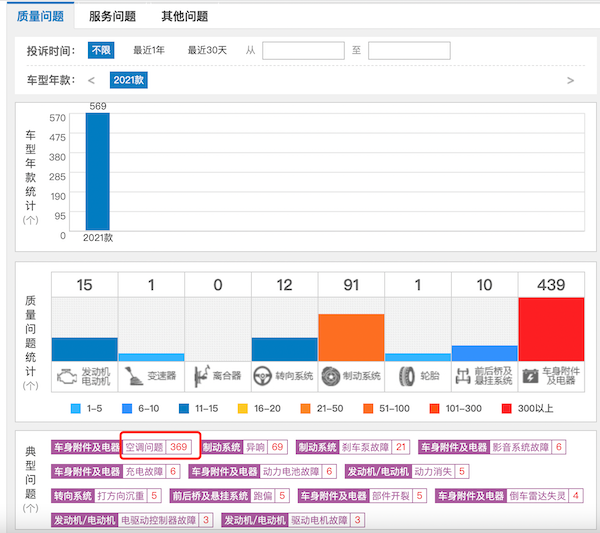Select the 不限 complaint time filter
600x533 pixels.
(x=101, y=50)
